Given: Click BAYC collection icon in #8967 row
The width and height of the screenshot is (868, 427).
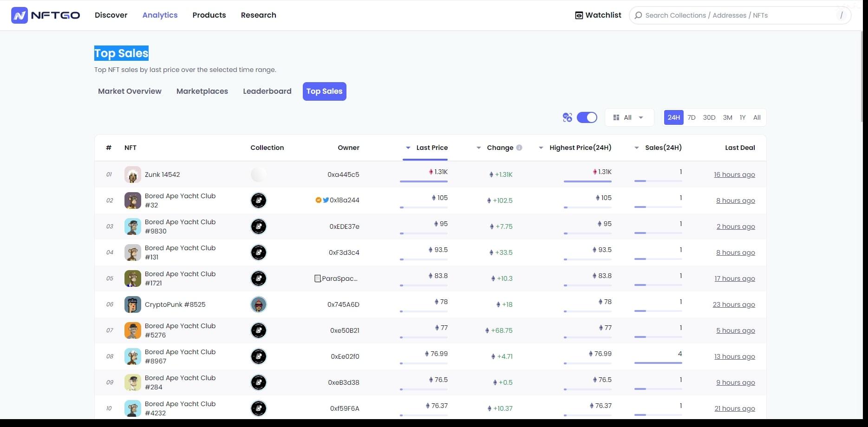Looking at the screenshot, I should coord(259,356).
